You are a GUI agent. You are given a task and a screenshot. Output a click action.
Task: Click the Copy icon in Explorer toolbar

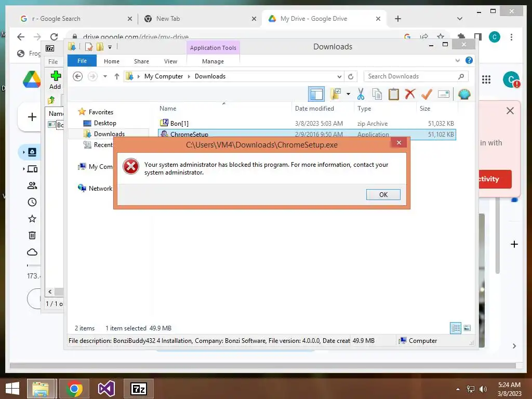(x=377, y=94)
